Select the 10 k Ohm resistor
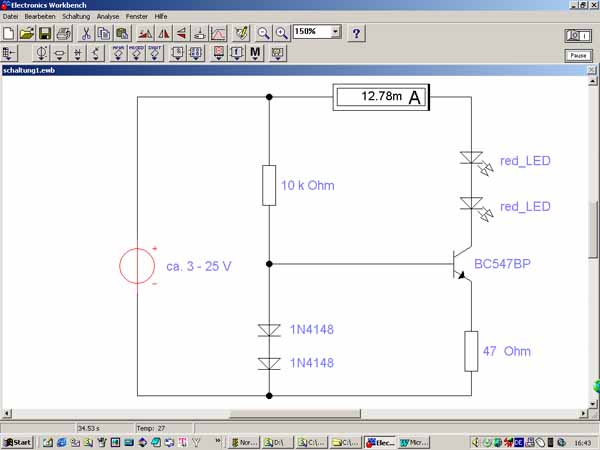 (x=269, y=185)
